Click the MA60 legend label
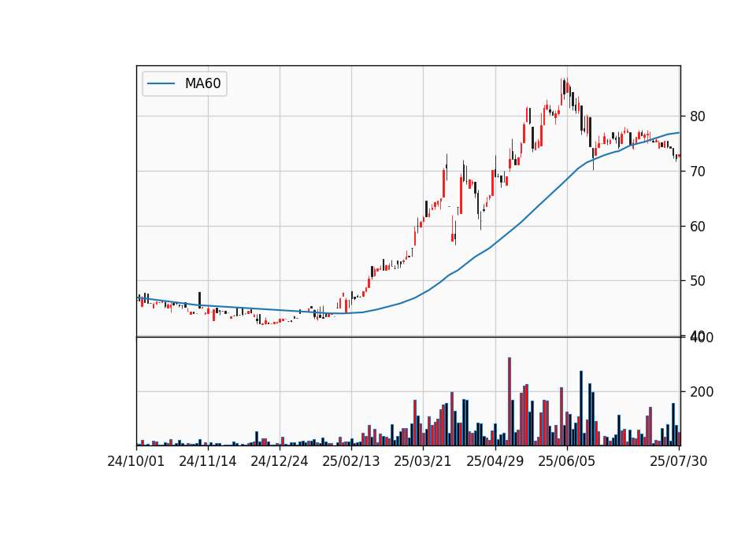This screenshot has width=756, height=543. click(x=202, y=83)
